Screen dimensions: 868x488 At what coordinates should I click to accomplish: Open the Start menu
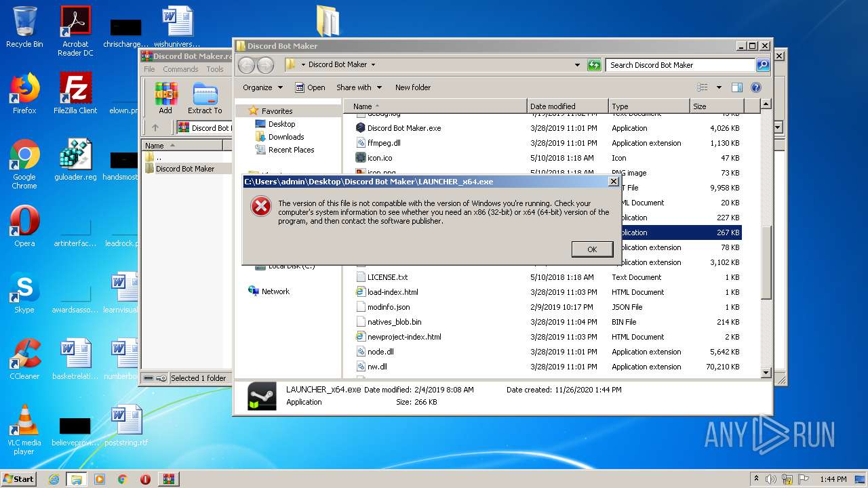[19, 479]
